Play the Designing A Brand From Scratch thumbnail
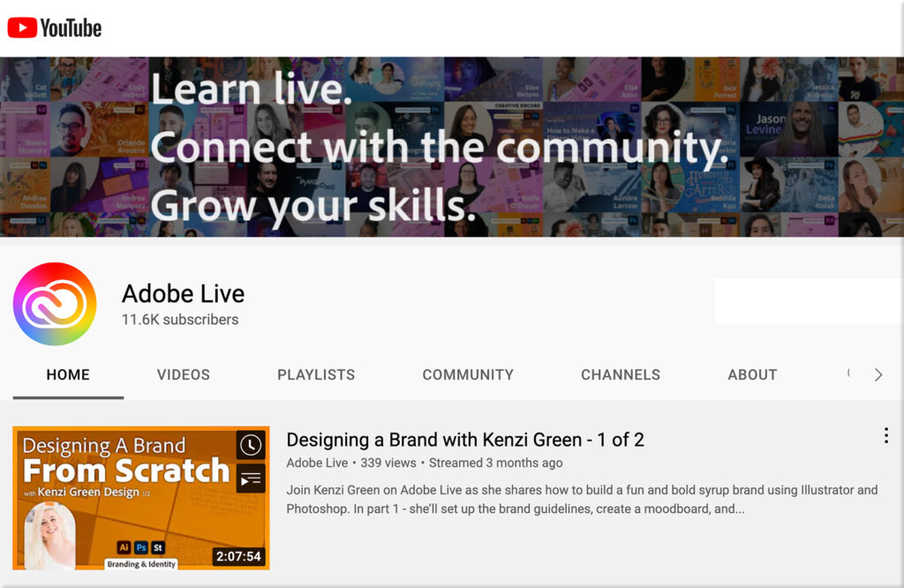The image size is (904, 588). pyautogui.click(x=141, y=498)
